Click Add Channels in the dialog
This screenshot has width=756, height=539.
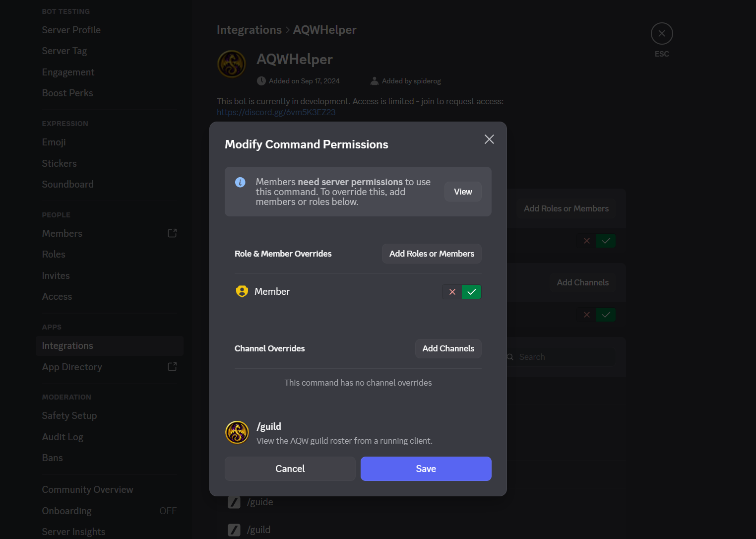click(x=448, y=348)
